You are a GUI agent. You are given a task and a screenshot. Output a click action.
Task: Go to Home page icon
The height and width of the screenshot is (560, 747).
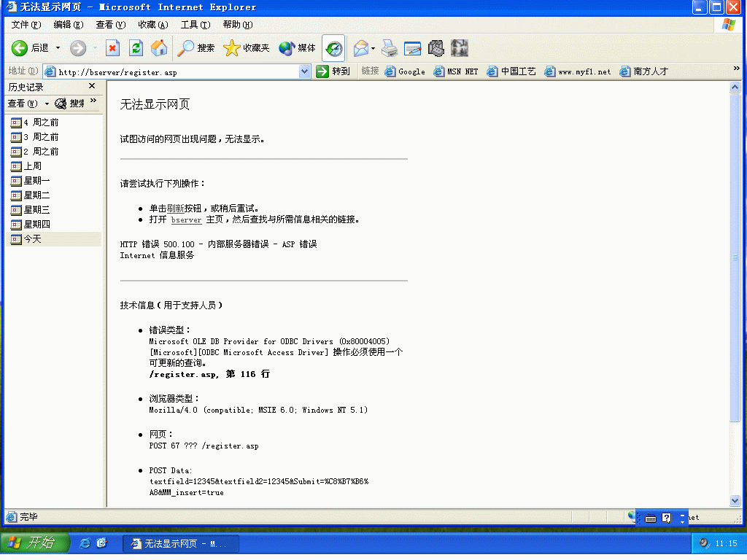(x=159, y=48)
